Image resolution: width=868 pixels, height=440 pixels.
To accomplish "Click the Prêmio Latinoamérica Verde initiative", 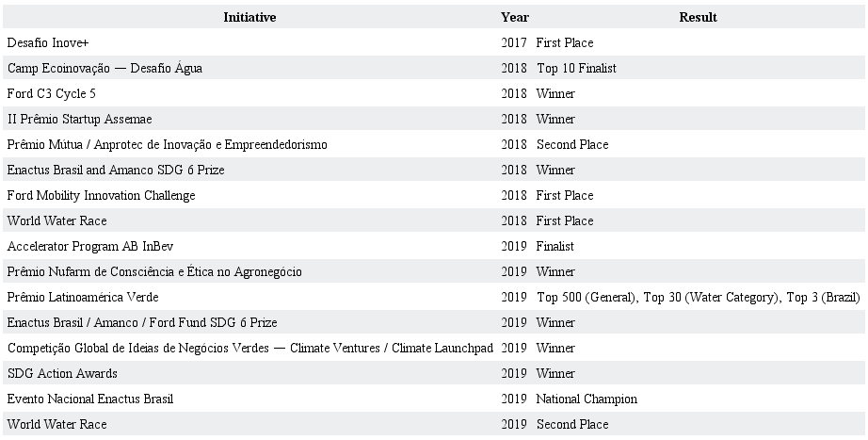I will [x=83, y=297].
